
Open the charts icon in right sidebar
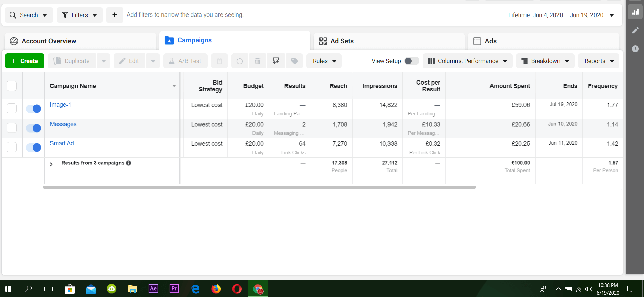coord(635,12)
